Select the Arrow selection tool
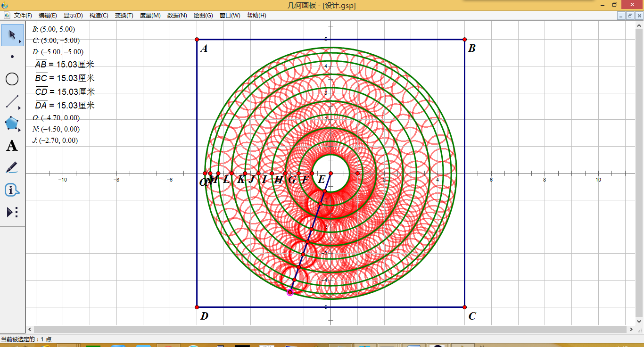 (x=12, y=35)
